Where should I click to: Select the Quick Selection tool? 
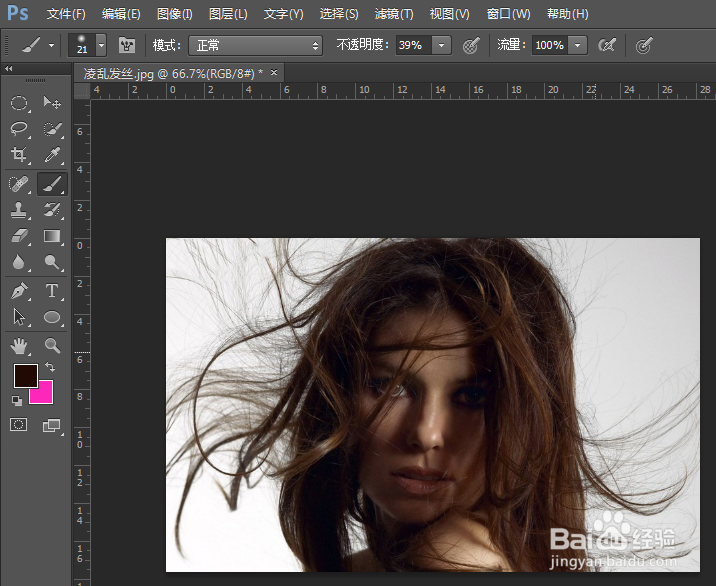(x=52, y=129)
